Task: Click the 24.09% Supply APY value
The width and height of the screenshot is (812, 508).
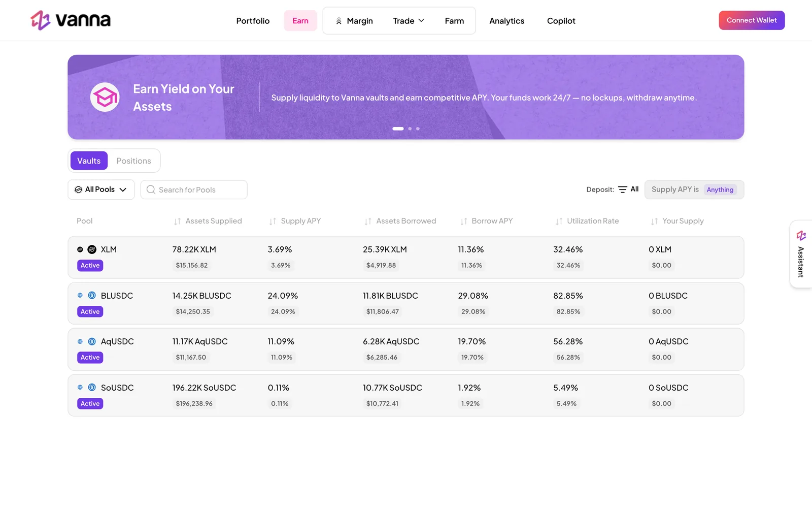Action: coord(283,296)
